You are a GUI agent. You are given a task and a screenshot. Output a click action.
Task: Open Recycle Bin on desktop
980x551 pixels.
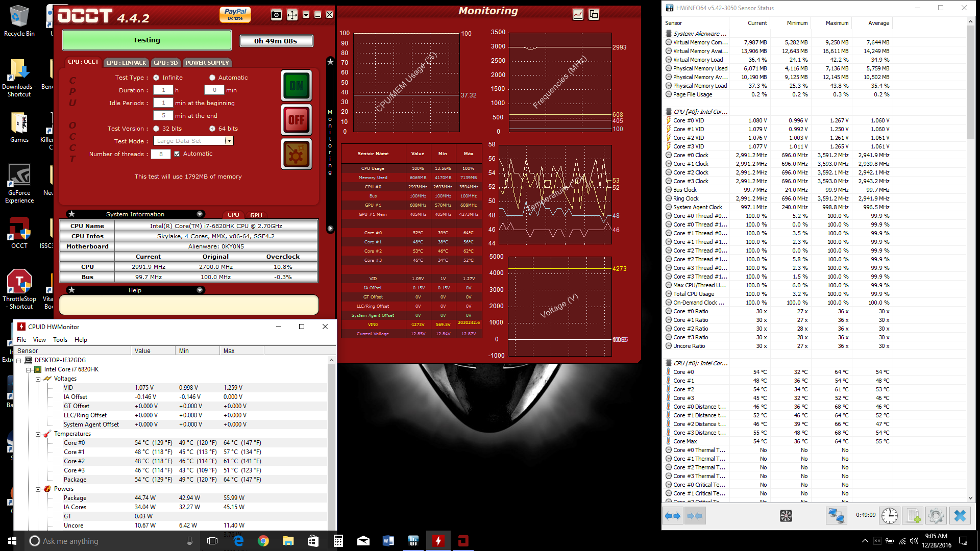[19, 21]
